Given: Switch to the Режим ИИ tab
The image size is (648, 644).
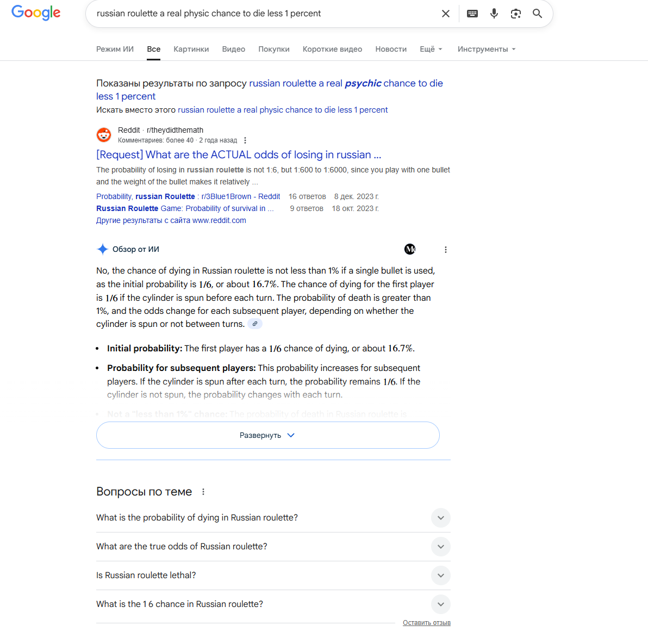Looking at the screenshot, I should pos(115,49).
